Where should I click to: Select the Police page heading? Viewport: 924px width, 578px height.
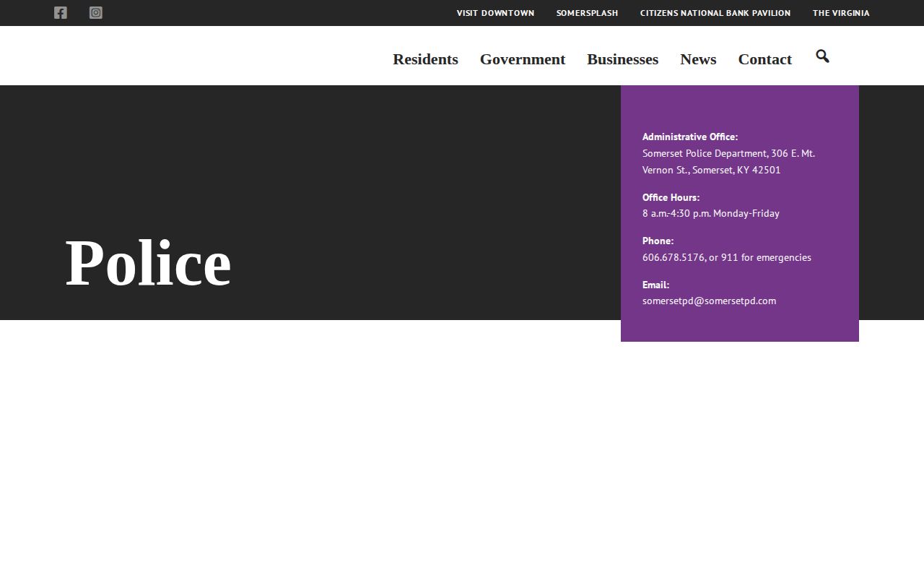pyautogui.click(x=148, y=263)
